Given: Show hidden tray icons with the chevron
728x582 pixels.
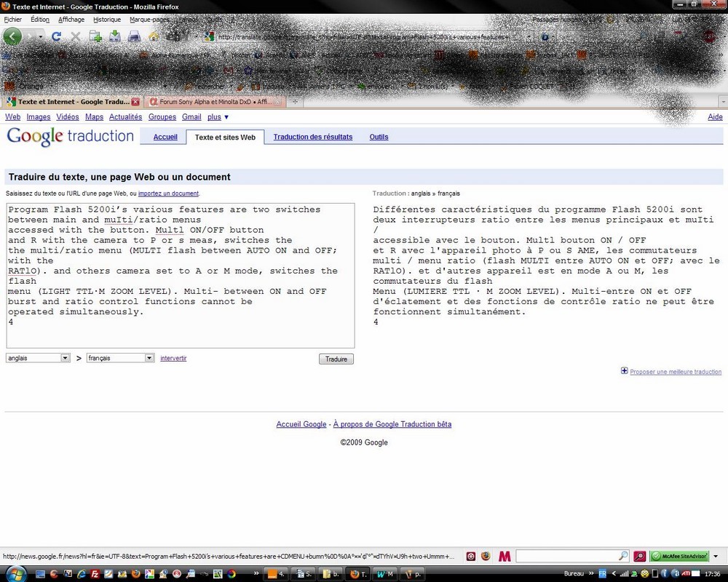Looking at the screenshot, I should point(613,574).
